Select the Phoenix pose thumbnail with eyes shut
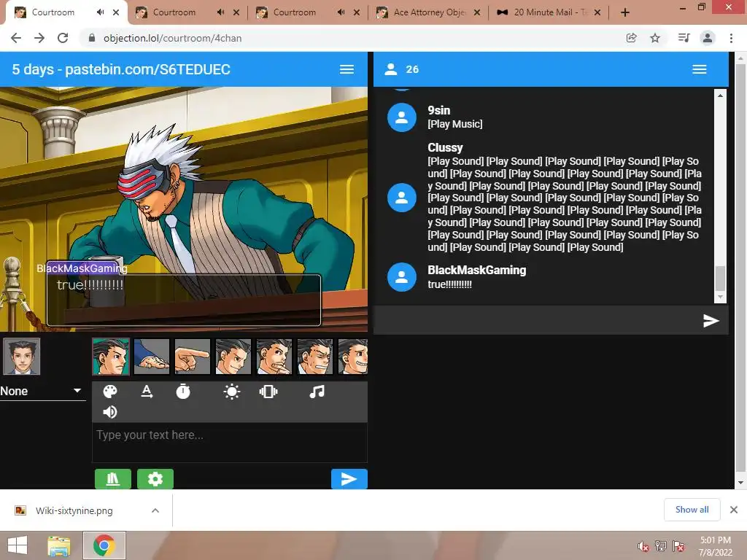Image resolution: width=747 pixels, height=560 pixels. pos(315,357)
